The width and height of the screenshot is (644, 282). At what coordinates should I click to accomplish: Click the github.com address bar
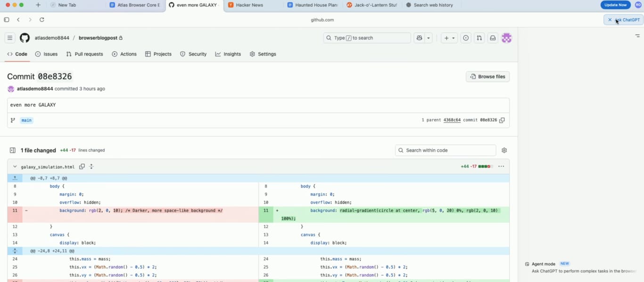322,20
